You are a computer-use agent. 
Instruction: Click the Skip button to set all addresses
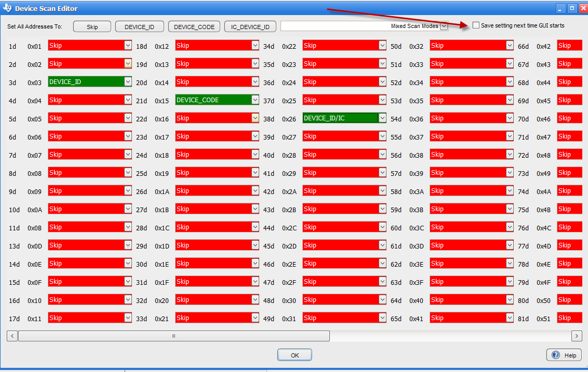tap(92, 26)
